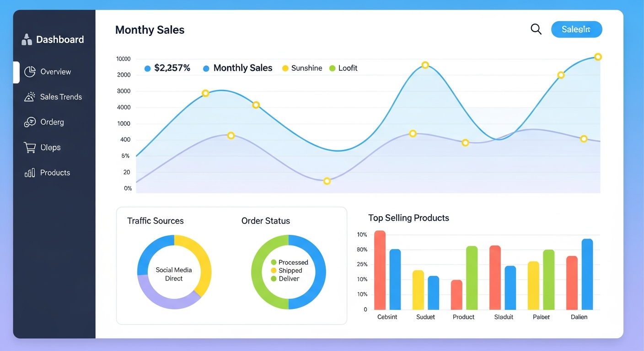Click the tall red Cebsint bar

click(x=380, y=270)
